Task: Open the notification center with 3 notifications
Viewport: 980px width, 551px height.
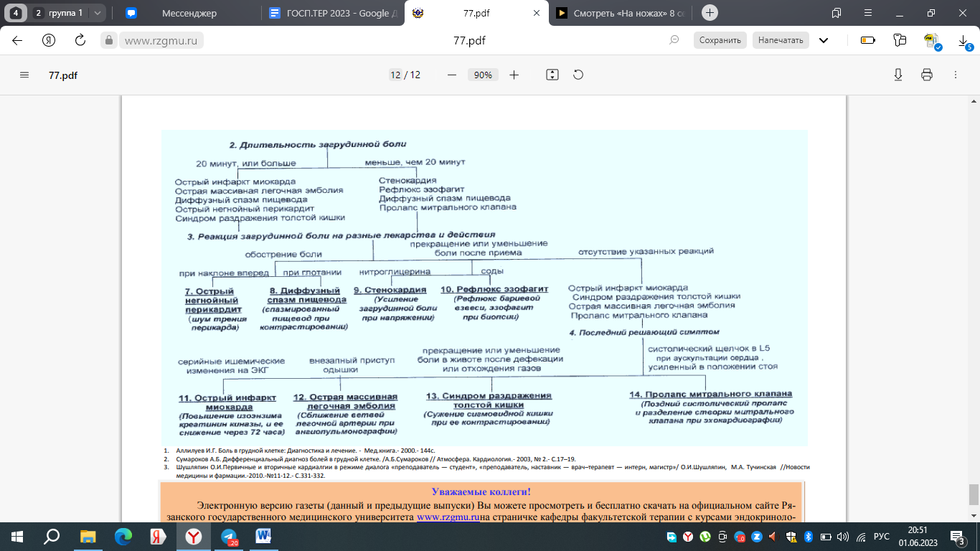Action: click(961, 536)
